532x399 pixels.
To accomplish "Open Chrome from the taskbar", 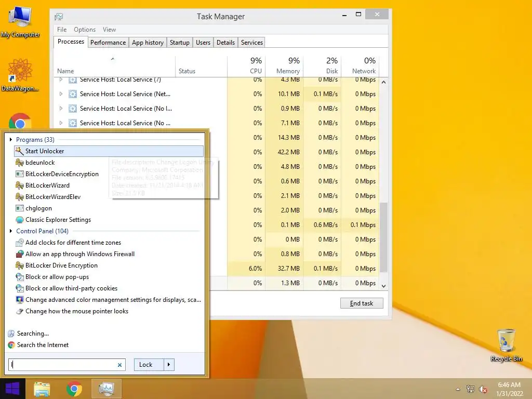I will 74,389.
